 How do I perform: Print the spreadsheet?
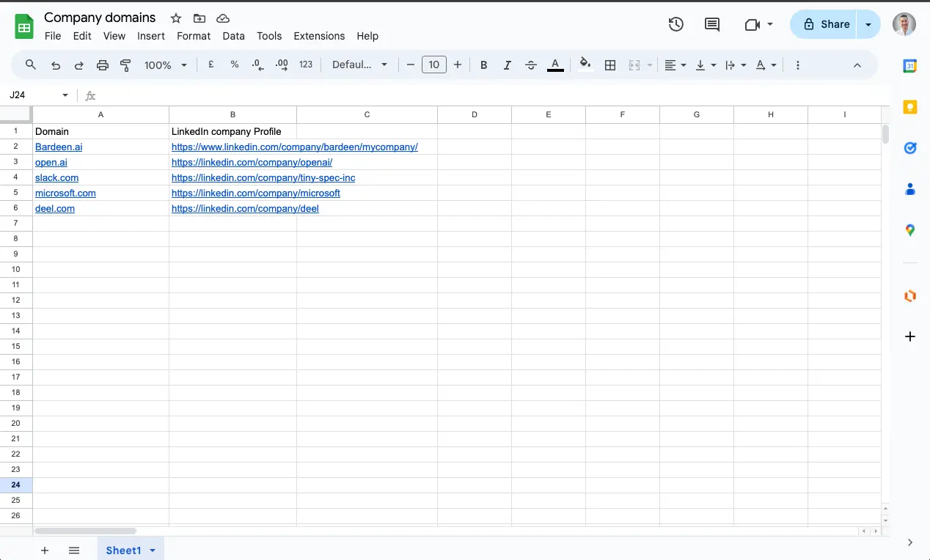103,65
